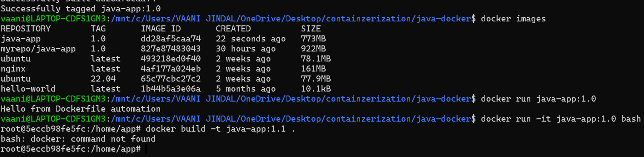This screenshot has width=644, height=157.
Task: Click the nginx repository entry
Action: (x=13, y=69)
